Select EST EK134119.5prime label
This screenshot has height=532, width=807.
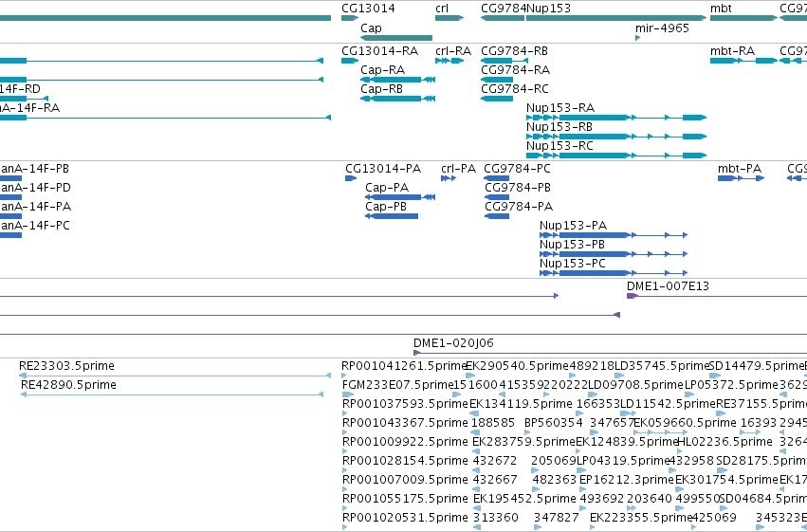tap(521, 404)
